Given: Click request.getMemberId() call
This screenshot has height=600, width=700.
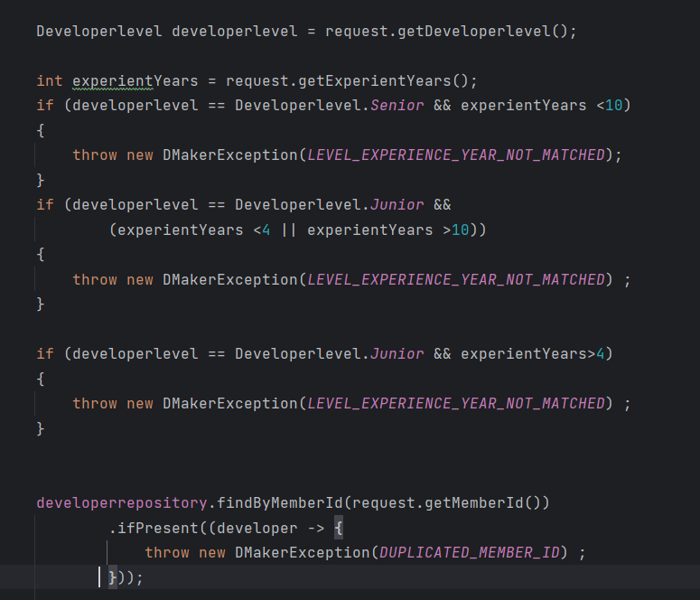Looking at the screenshot, I should tap(446, 503).
